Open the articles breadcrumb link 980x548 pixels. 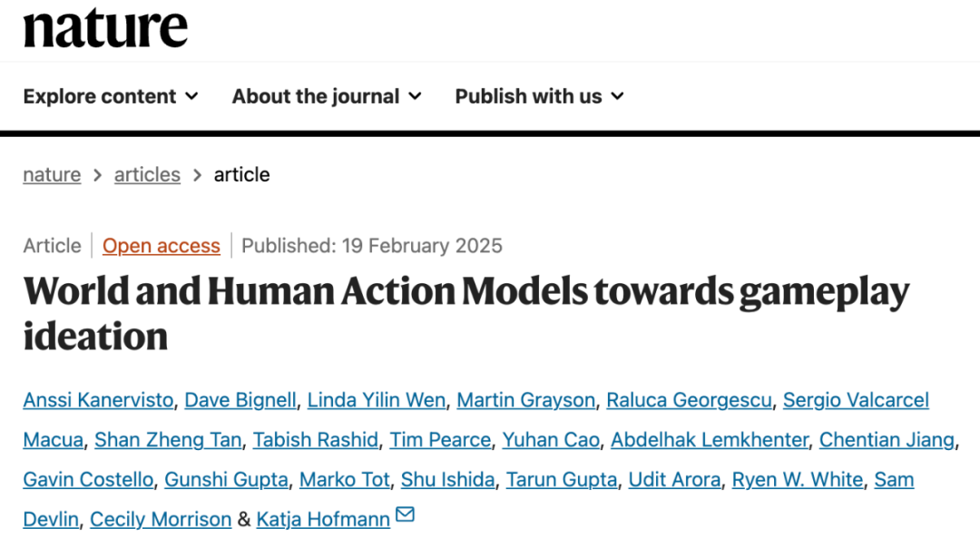pyautogui.click(x=147, y=174)
